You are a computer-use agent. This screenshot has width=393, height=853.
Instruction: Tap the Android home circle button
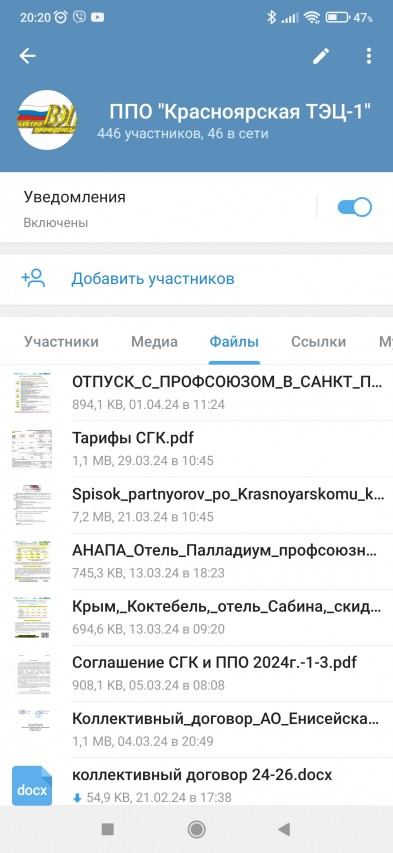coord(196,829)
